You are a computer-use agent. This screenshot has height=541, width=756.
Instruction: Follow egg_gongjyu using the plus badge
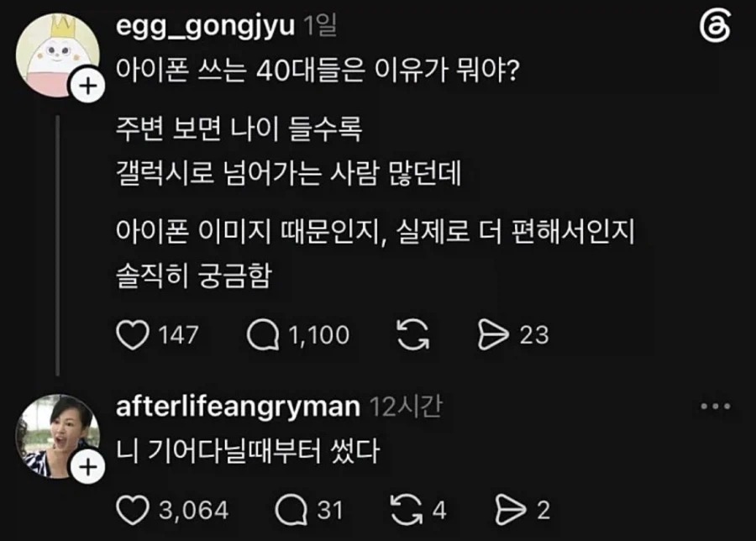point(87,87)
